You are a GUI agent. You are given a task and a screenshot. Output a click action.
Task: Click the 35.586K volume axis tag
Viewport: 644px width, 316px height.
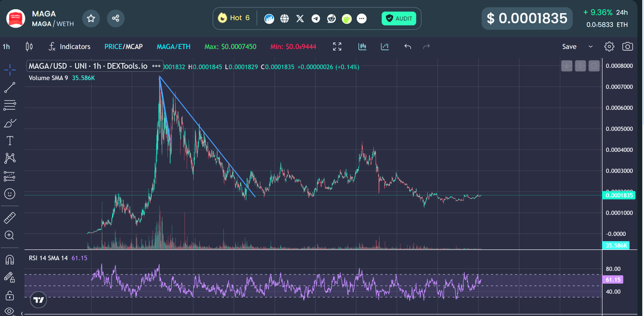click(x=617, y=246)
